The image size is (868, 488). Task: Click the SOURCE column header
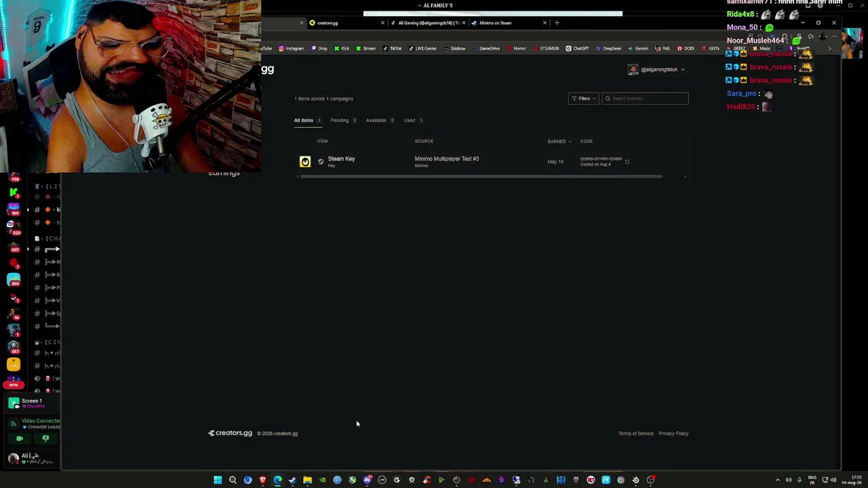coord(424,141)
